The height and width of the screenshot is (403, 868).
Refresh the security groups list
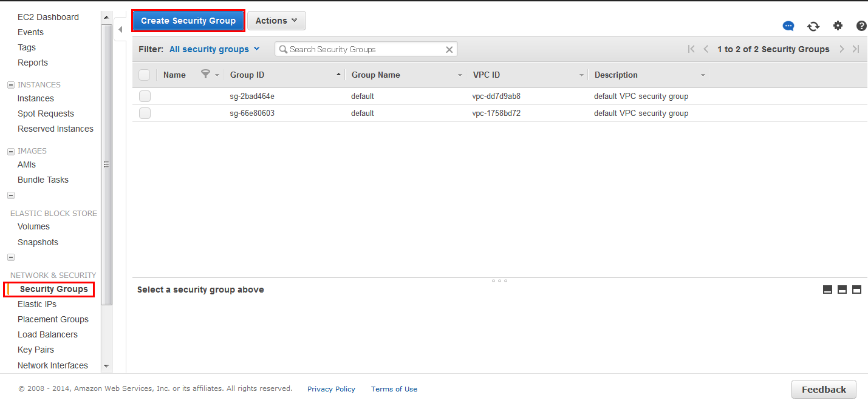tap(813, 26)
